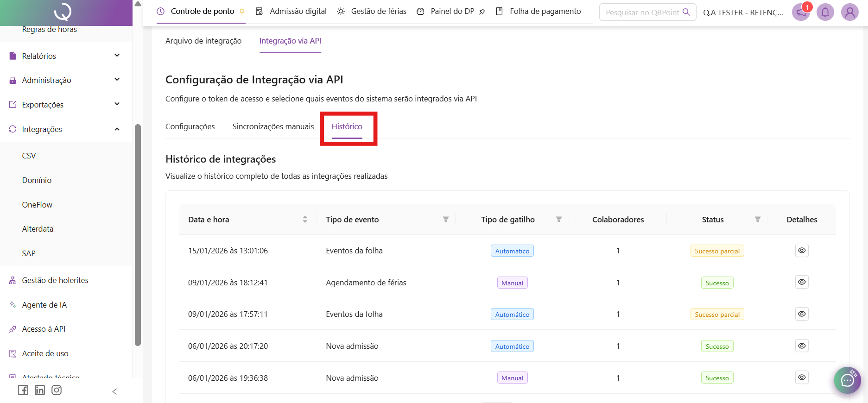This screenshot has width=868, height=403.
Task: Open the notifications bell icon
Action: tap(825, 12)
